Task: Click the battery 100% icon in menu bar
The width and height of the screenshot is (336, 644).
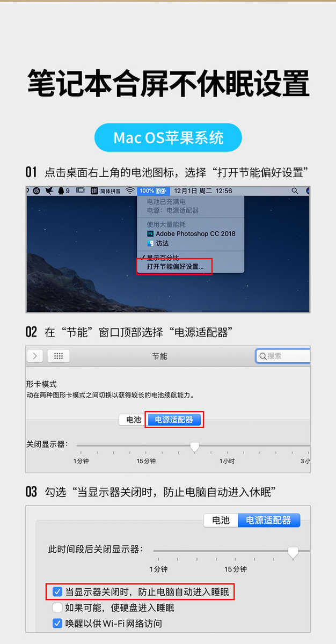Action: pos(154,191)
